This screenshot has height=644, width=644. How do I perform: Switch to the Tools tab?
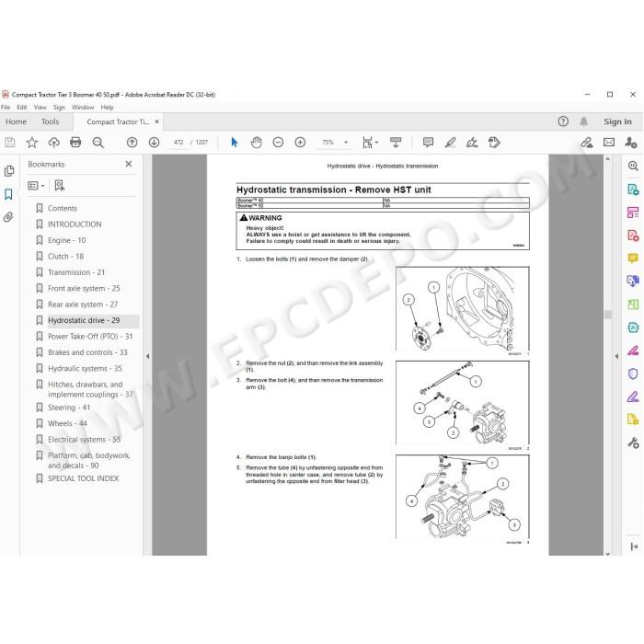tap(50, 121)
